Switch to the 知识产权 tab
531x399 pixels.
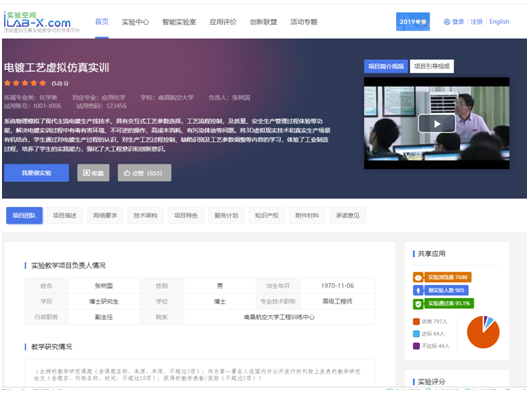click(x=267, y=215)
